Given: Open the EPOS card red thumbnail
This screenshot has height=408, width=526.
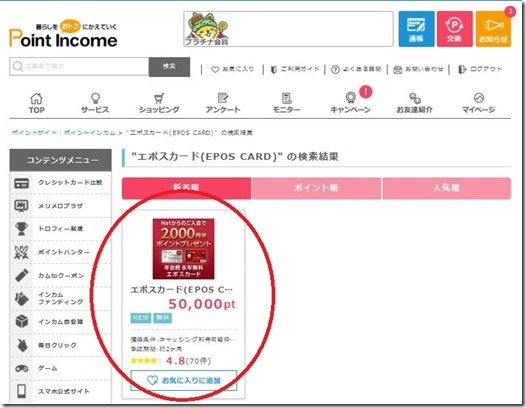Looking at the screenshot, I should tap(183, 249).
